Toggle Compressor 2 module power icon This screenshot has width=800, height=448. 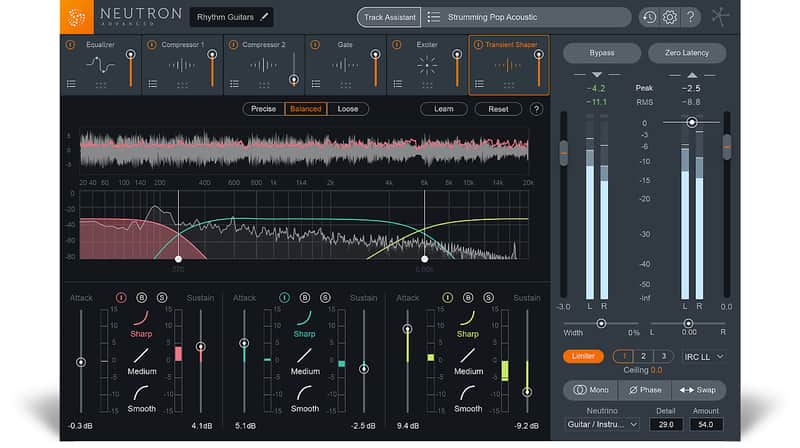click(x=233, y=45)
